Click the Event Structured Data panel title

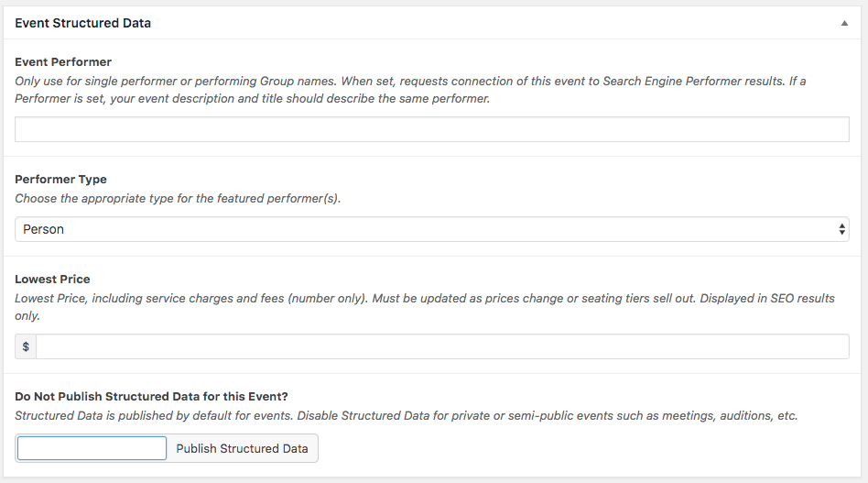tap(82, 23)
